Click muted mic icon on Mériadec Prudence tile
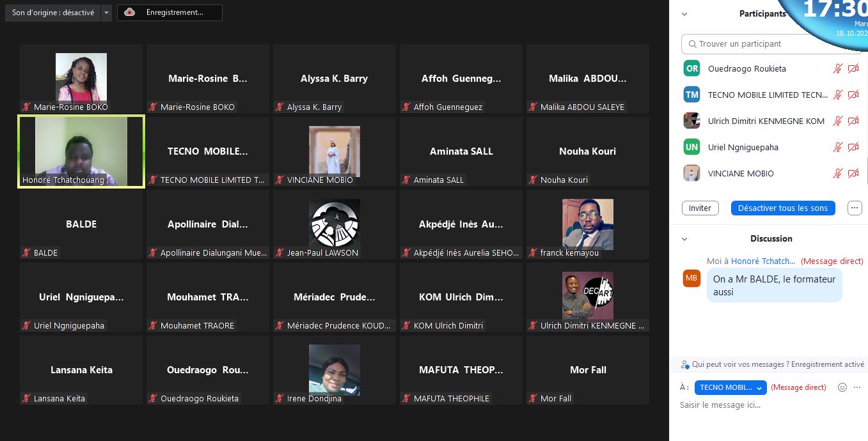This screenshot has height=441, width=868. (280, 325)
